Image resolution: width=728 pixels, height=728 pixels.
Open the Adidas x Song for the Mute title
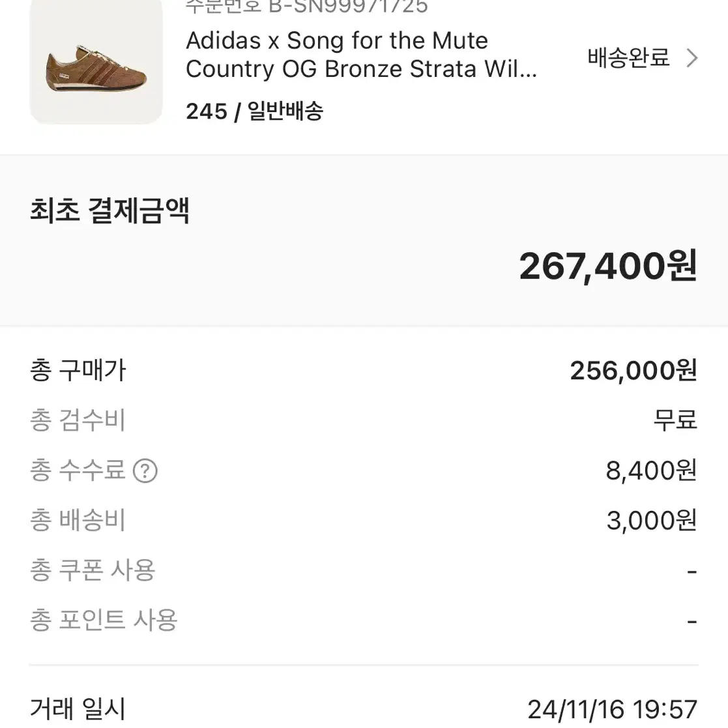(x=361, y=55)
